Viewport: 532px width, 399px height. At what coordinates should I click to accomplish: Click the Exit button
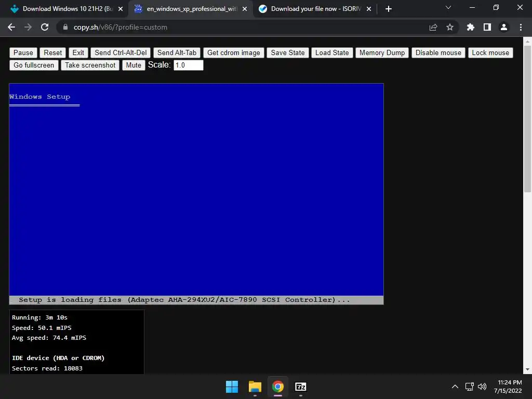click(78, 52)
